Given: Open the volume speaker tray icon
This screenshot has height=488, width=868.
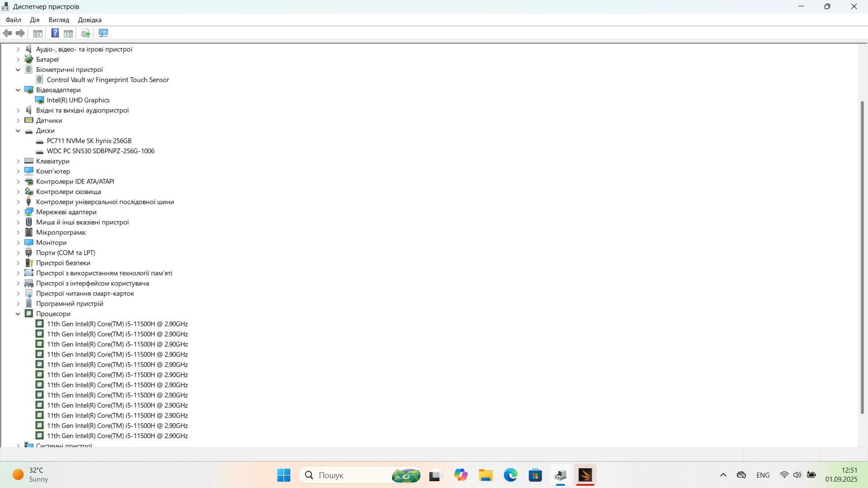Looking at the screenshot, I should coord(797,475).
